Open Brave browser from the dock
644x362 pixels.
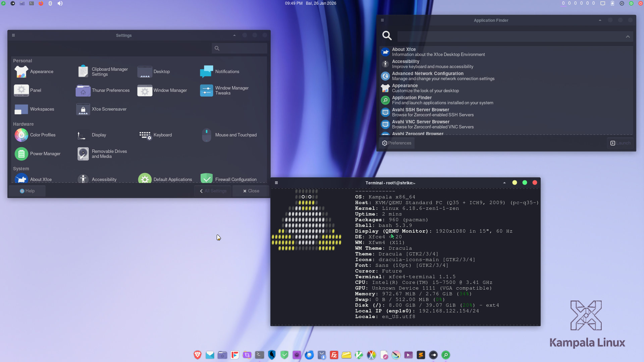click(198, 355)
